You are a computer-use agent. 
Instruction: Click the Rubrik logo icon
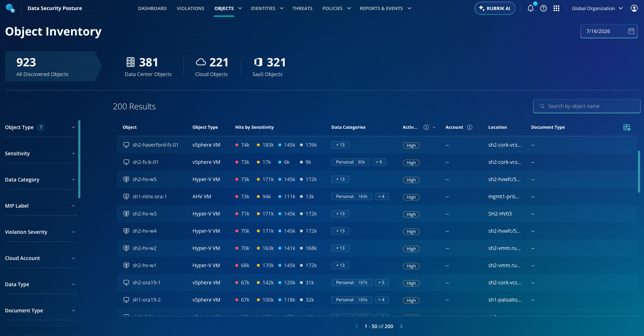pos(10,8)
